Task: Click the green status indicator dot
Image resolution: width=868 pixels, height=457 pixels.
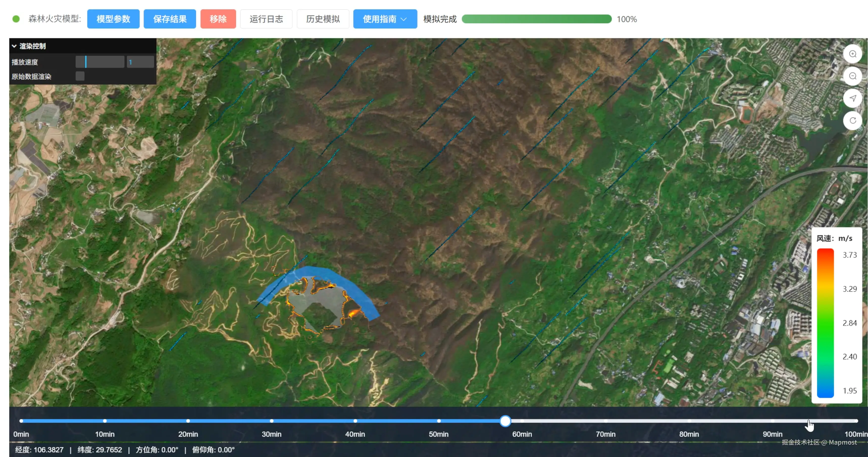Action: tap(16, 19)
